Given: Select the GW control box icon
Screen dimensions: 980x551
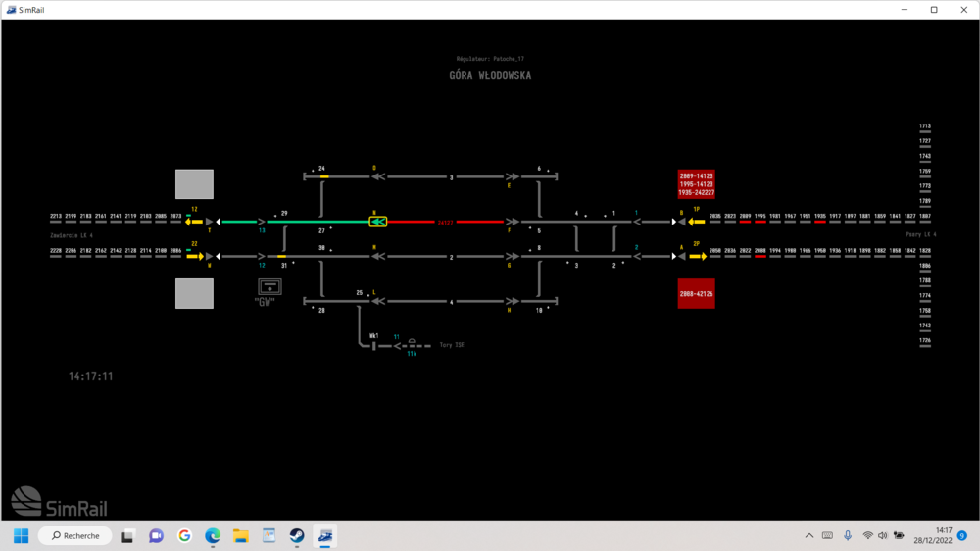Looking at the screenshot, I should pyautogui.click(x=269, y=286).
